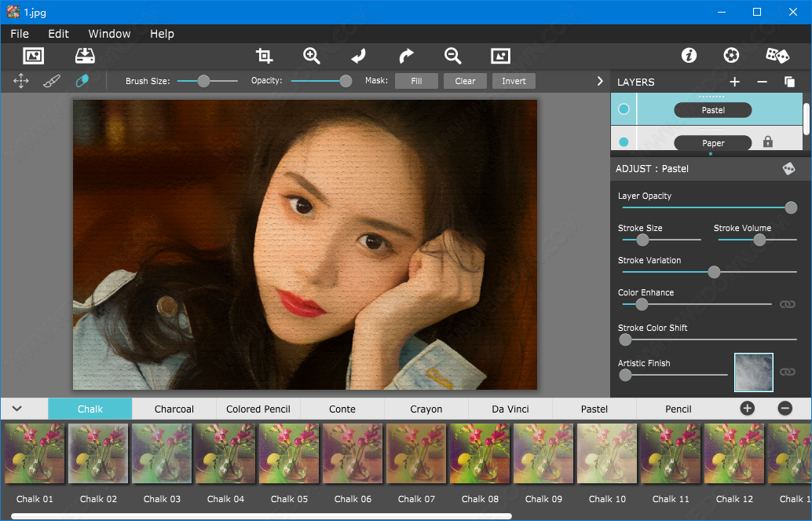Select the Paper layer name button

(x=712, y=143)
